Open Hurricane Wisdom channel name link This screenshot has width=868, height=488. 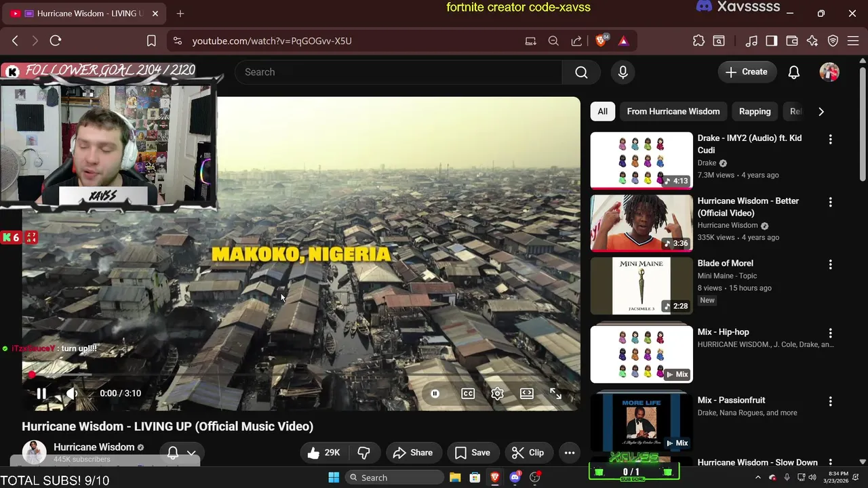[94, 447]
